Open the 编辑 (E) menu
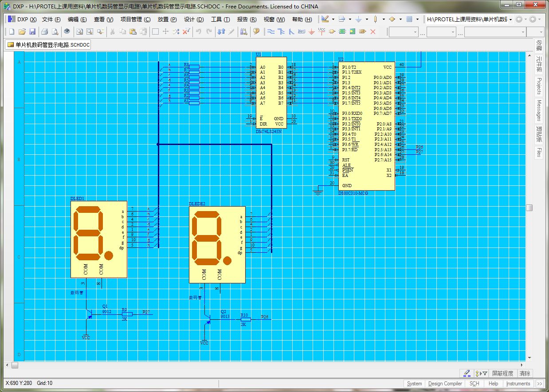Viewport: 549px width, 392px height. pyautogui.click(x=77, y=20)
